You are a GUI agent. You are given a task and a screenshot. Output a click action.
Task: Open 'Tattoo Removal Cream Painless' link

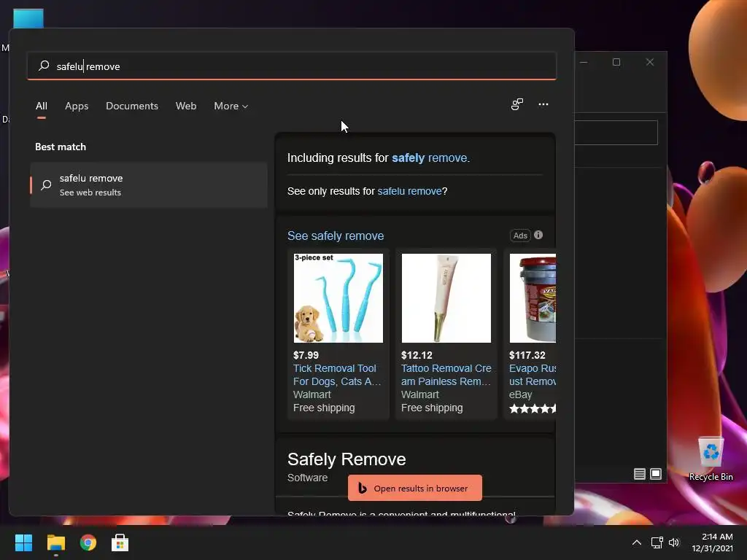coord(446,375)
